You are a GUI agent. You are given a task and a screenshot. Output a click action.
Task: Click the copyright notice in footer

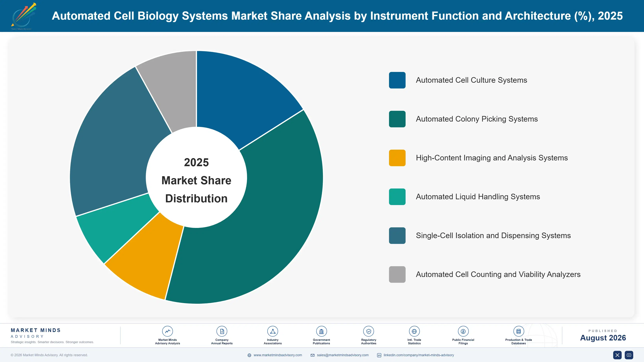[x=49, y=355]
